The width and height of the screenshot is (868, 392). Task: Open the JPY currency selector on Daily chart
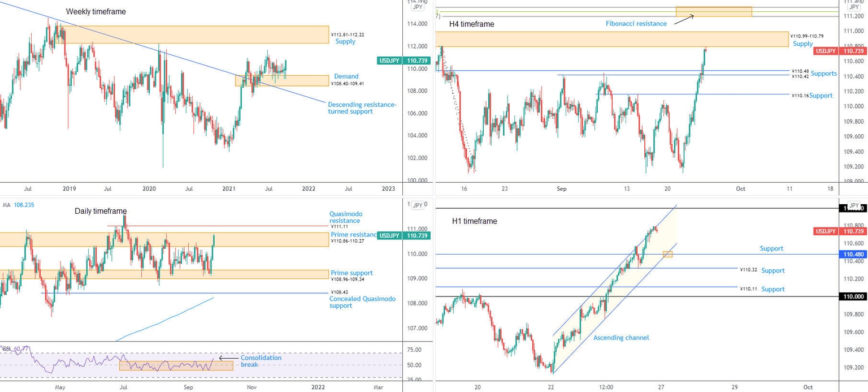[418, 205]
